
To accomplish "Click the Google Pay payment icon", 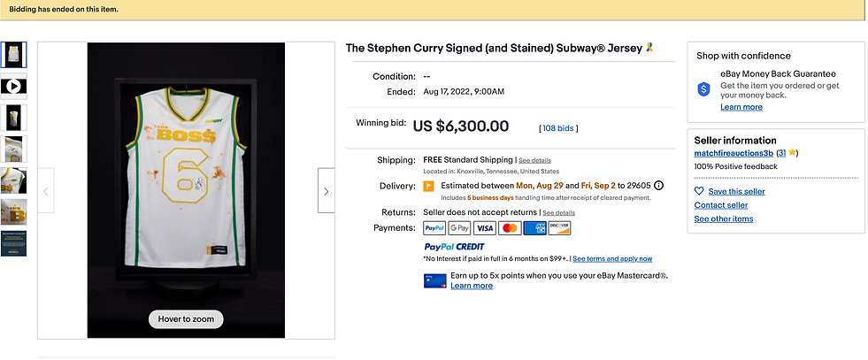I will coord(459,228).
